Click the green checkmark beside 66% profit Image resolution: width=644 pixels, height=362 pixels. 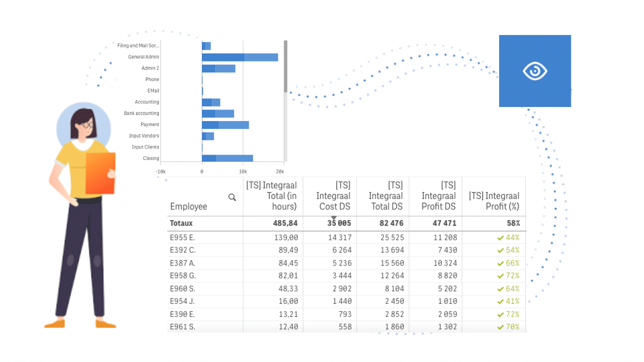coord(500,263)
